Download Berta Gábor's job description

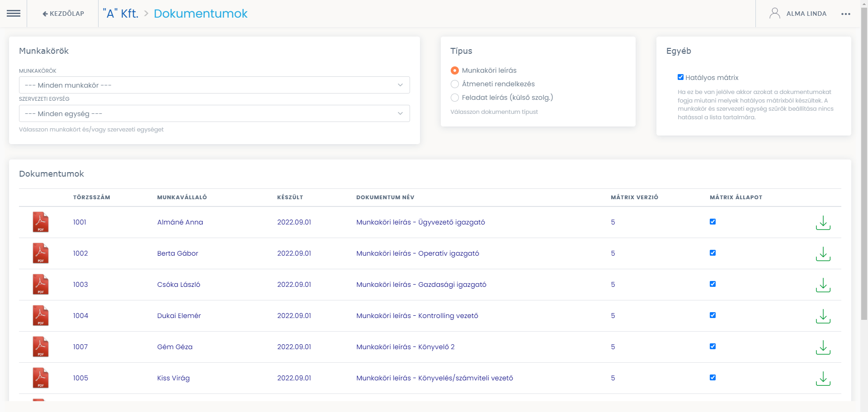823,254
